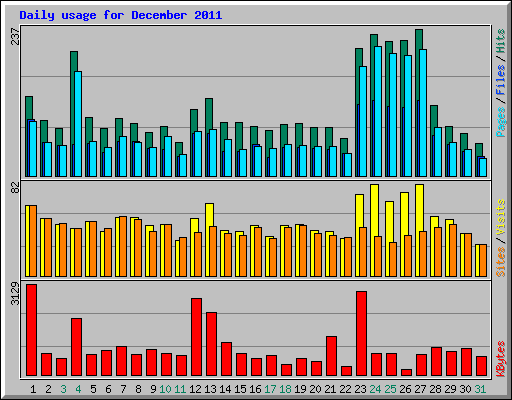Click day 22 on the x-axis
The width and height of the screenshot is (512, 400).
tap(345, 389)
